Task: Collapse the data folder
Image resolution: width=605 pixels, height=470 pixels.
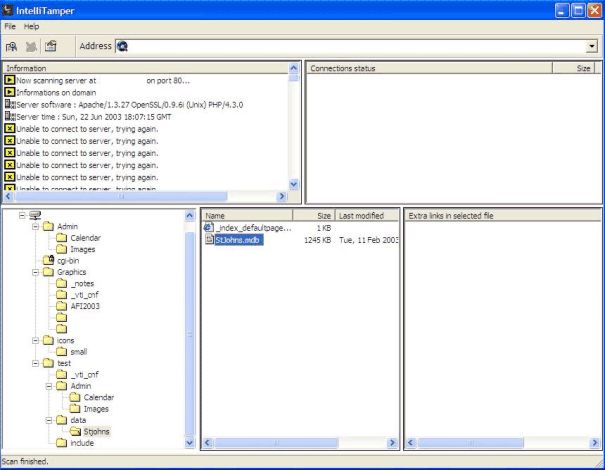Action: [x=49, y=420]
